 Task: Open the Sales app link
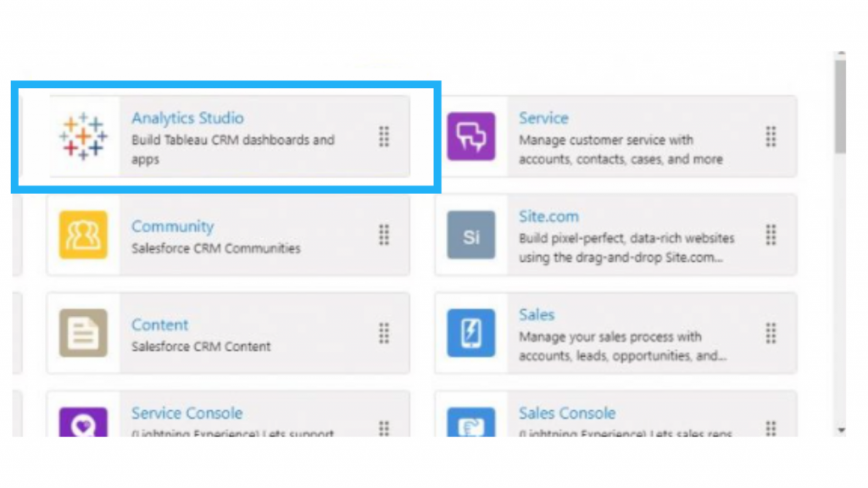pyautogui.click(x=537, y=315)
